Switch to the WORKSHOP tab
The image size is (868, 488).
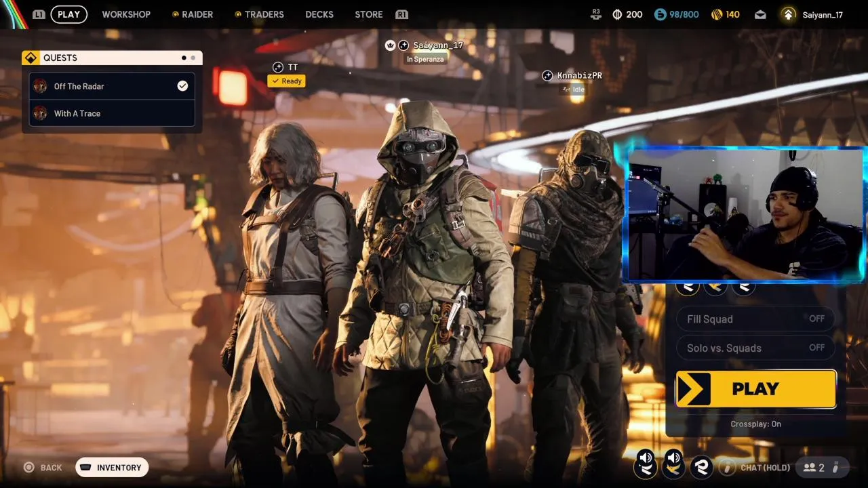tap(126, 14)
